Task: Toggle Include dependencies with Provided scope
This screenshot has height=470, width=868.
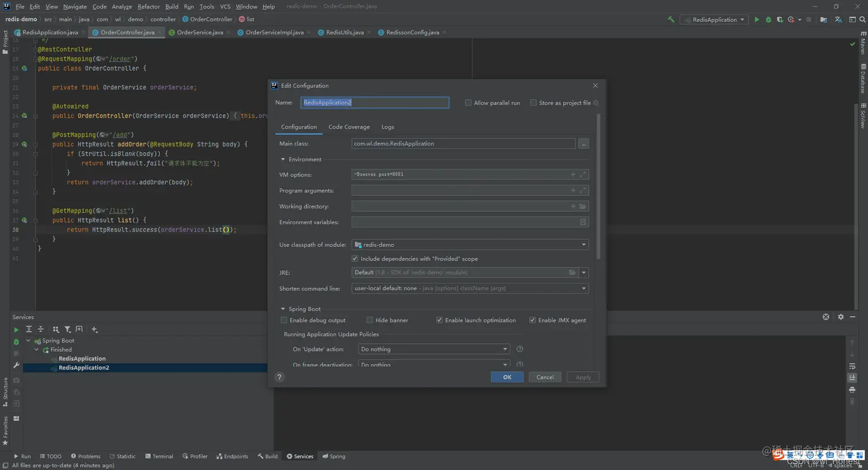Action: 355,259
